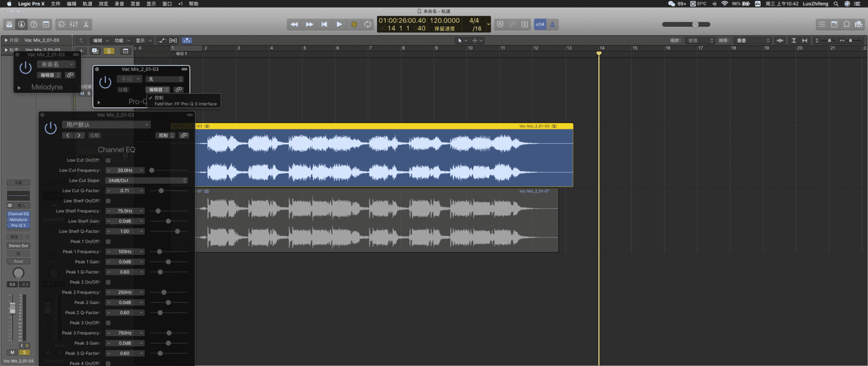The height and width of the screenshot is (366, 868).
Task: Open the 编辑 menu in tracks area
Action: [x=100, y=41]
